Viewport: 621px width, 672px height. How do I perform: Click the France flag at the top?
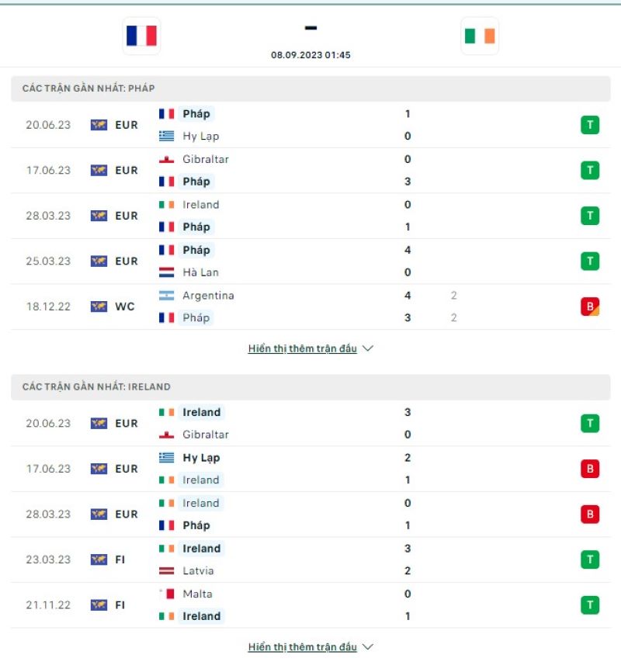[141, 35]
